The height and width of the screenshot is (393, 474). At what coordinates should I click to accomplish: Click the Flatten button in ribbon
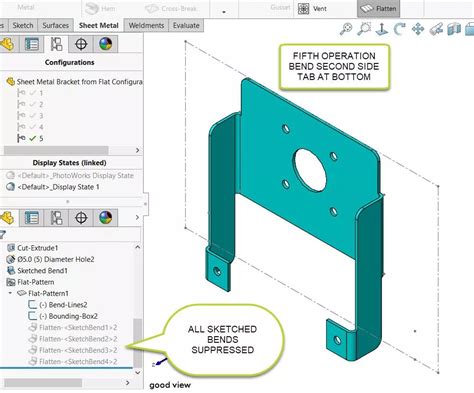click(378, 9)
